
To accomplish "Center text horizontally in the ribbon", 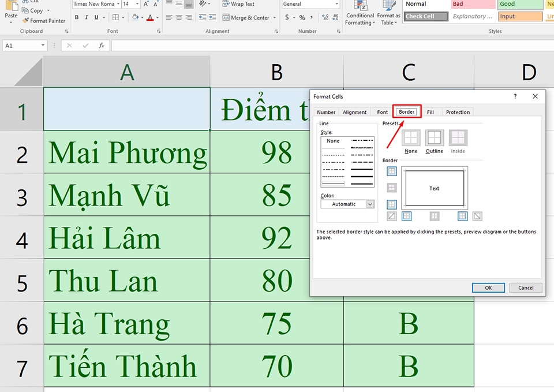I will pyautogui.click(x=179, y=17).
